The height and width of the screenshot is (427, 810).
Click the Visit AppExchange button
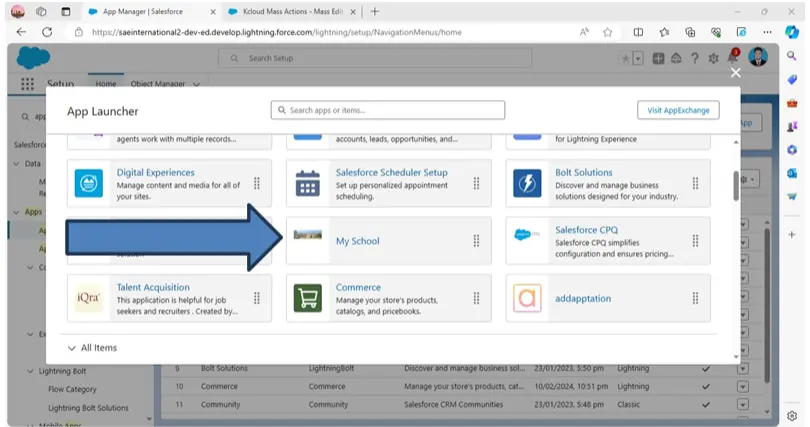pyautogui.click(x=677, y=110)
